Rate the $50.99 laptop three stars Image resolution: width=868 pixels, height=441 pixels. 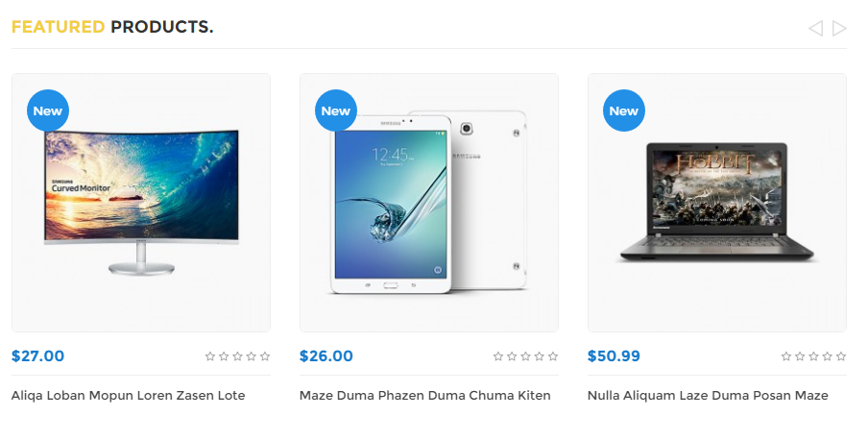(x=813, y=356)
